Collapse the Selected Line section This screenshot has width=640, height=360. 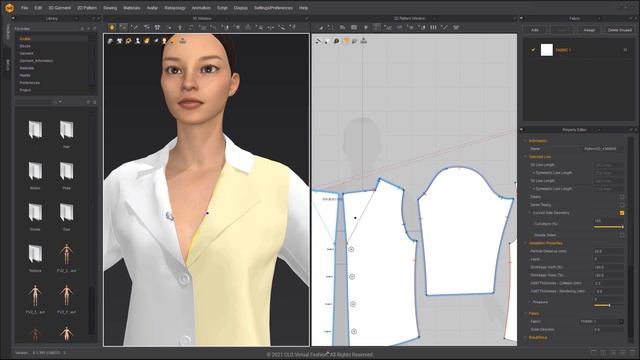click(525, 157)
